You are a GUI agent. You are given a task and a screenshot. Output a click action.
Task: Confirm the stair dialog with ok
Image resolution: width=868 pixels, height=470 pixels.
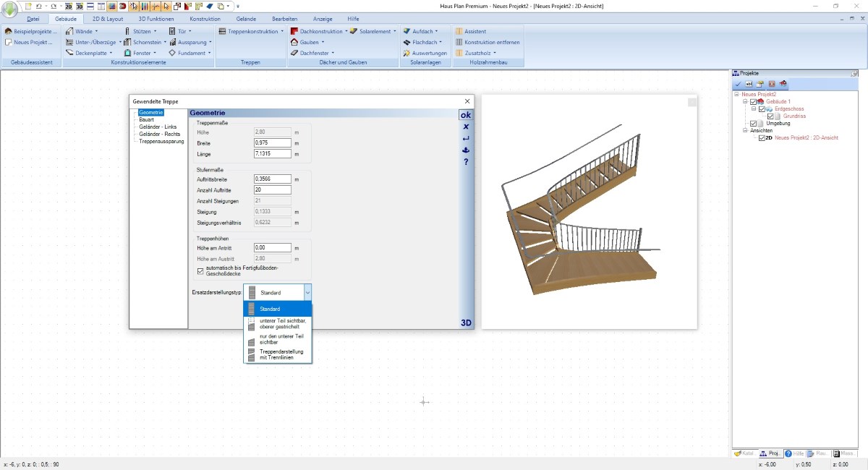466,115
